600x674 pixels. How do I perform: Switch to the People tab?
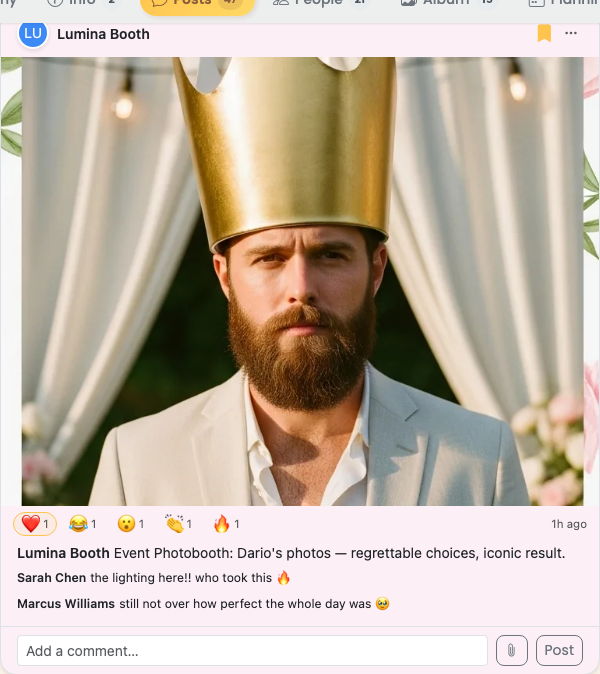(x=319, y=3)
